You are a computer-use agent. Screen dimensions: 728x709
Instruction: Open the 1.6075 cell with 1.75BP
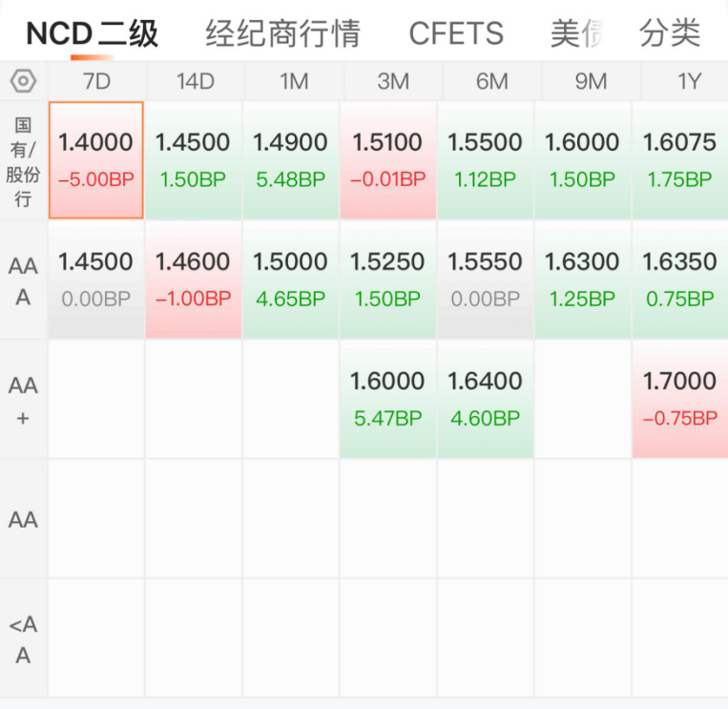click(x=679, y=160)
